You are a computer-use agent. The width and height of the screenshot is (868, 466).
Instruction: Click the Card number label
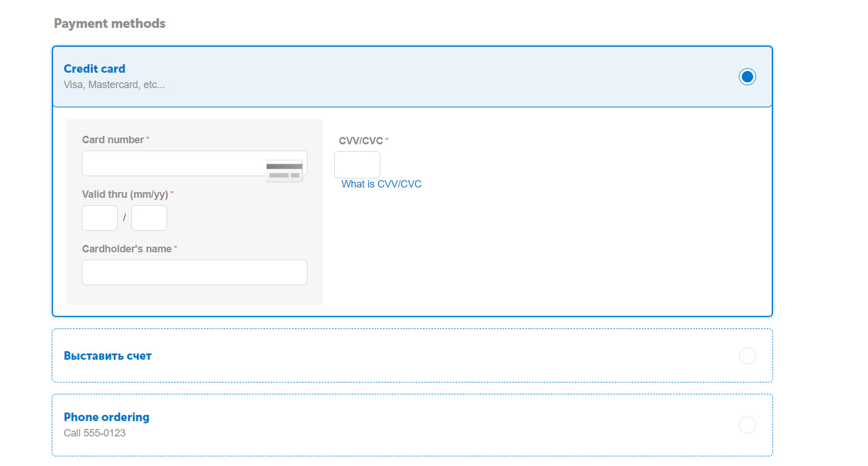pyautogui.click(x=113, y=140)
